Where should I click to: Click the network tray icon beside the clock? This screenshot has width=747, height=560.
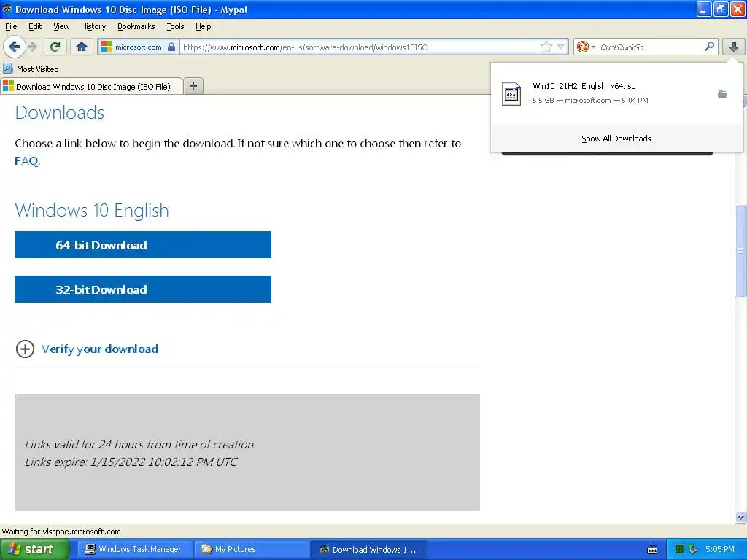click(x=693, y=549)
